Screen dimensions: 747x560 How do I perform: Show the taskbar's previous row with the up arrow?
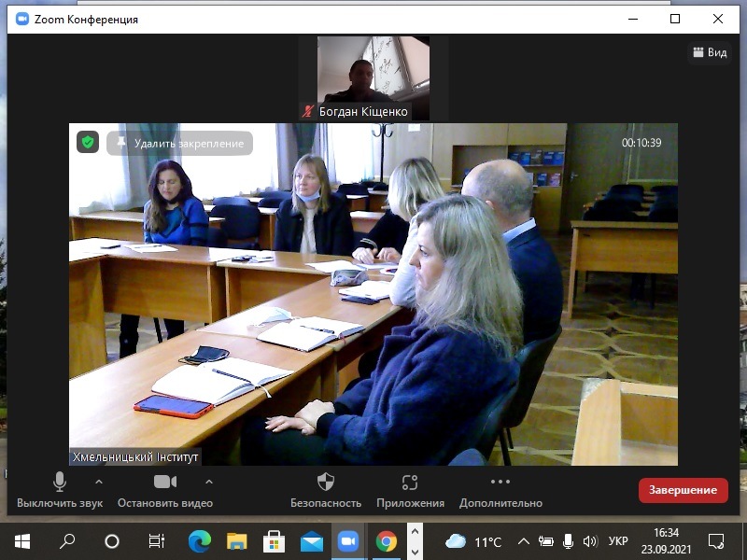pyautogui.click(x=415, y=531)
